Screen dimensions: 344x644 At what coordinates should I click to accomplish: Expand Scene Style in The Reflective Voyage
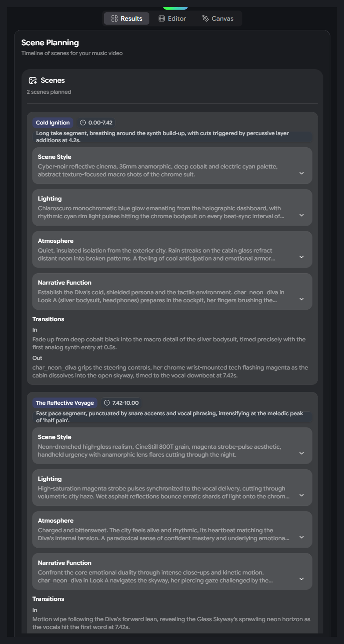coord(301,454)
